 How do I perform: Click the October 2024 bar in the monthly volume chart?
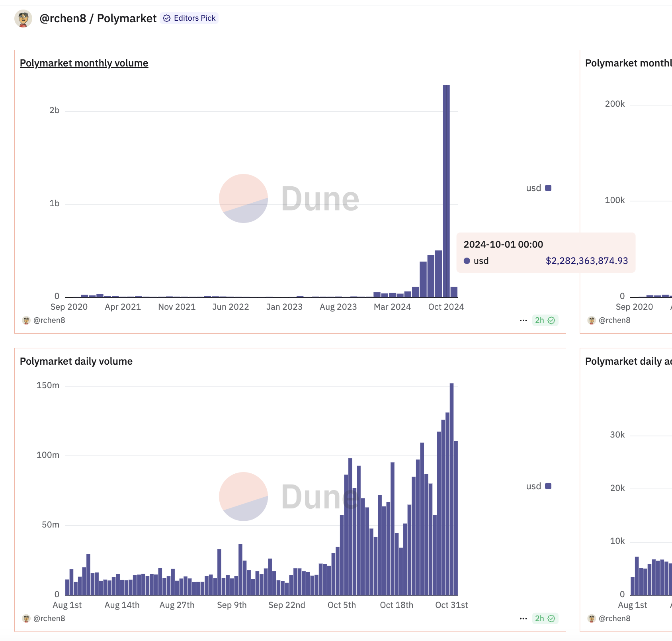(x=446, y=191)
